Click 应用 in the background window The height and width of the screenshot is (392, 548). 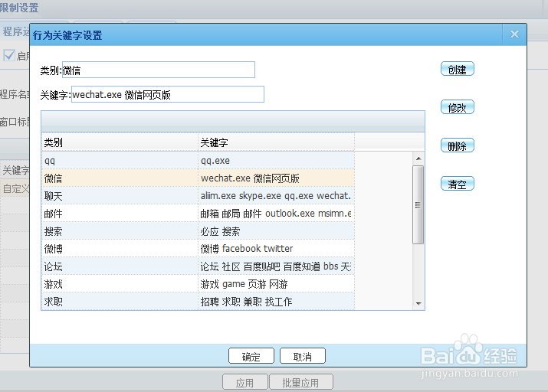tap(245, 382)
